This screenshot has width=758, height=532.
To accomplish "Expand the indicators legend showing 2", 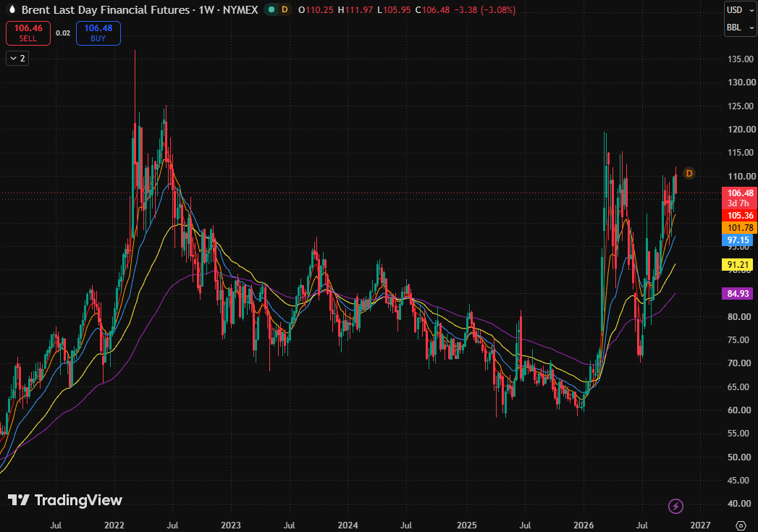I will pos(17,59).
